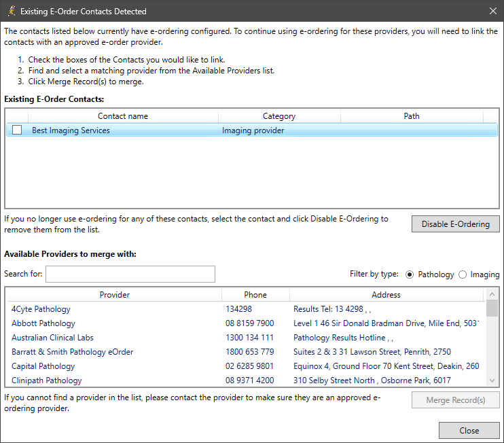The width and height of the screenshot is (504, 443).
Task: Sort by Category column header
Action: 279,116
